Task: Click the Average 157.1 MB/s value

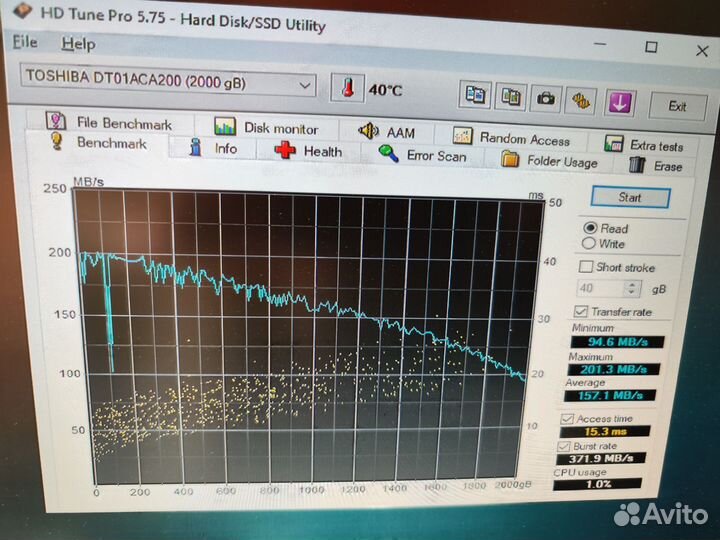Action: 610,395
